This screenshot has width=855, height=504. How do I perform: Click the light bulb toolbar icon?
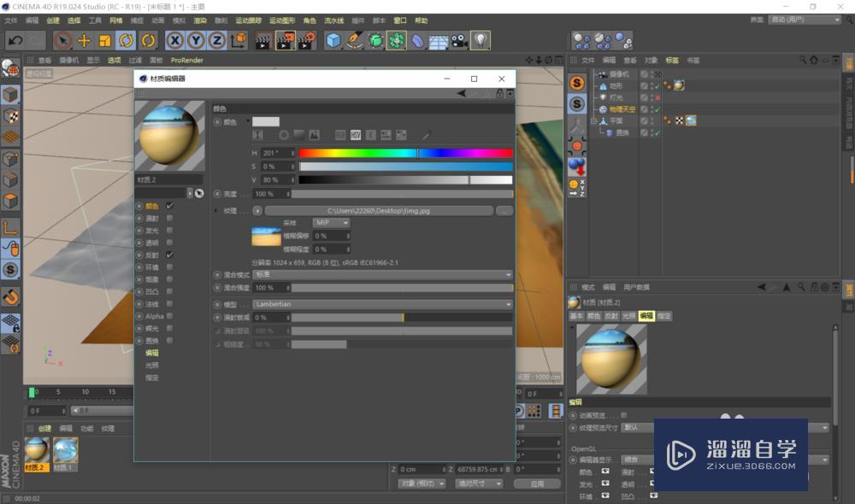click(x=480, y=40)
